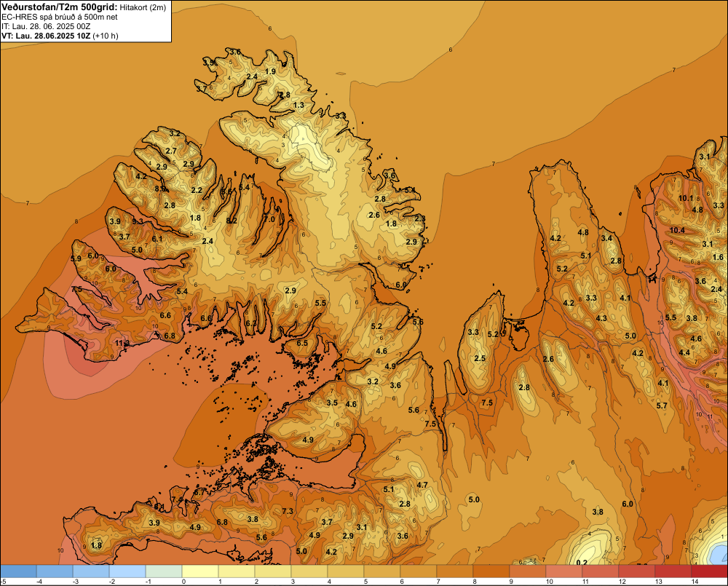The height and width of the screenshot is (586, 728).
Task: Click the 6.5 temperature value on the map
Action: [x=302, y=343]
